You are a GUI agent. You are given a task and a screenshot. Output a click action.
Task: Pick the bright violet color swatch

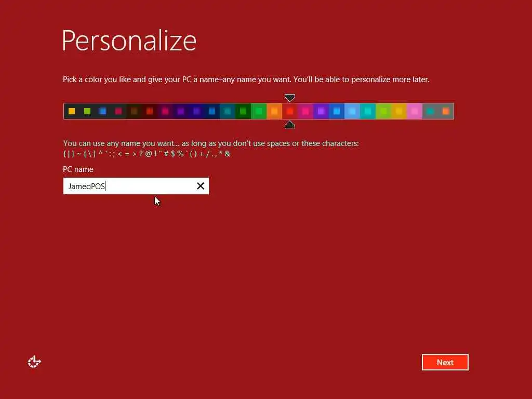321,111
